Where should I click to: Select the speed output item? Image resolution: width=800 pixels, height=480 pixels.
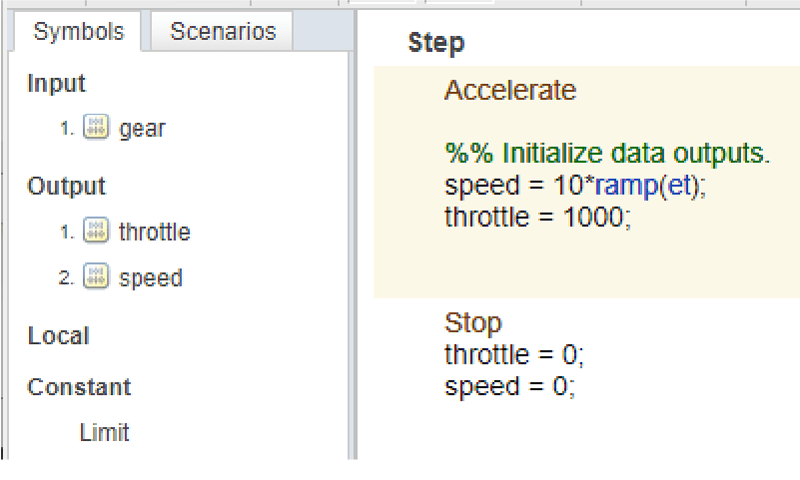click(150, 277)
